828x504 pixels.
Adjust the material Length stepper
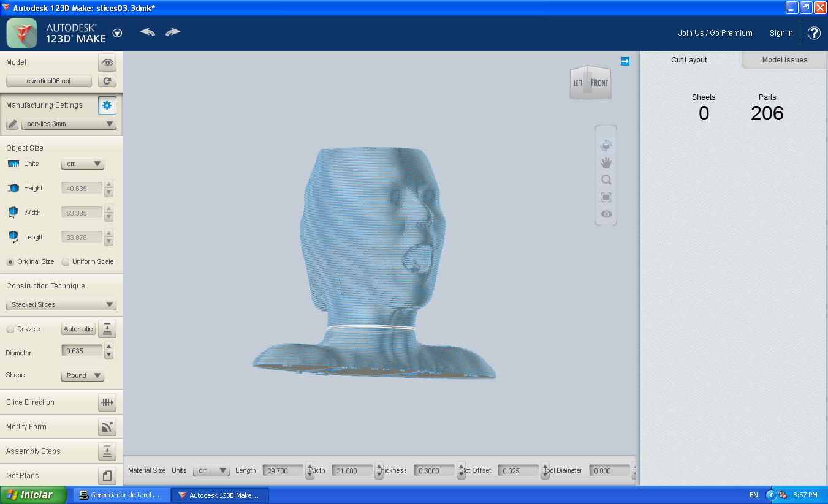pyautogui.click(x=310, y=471)
